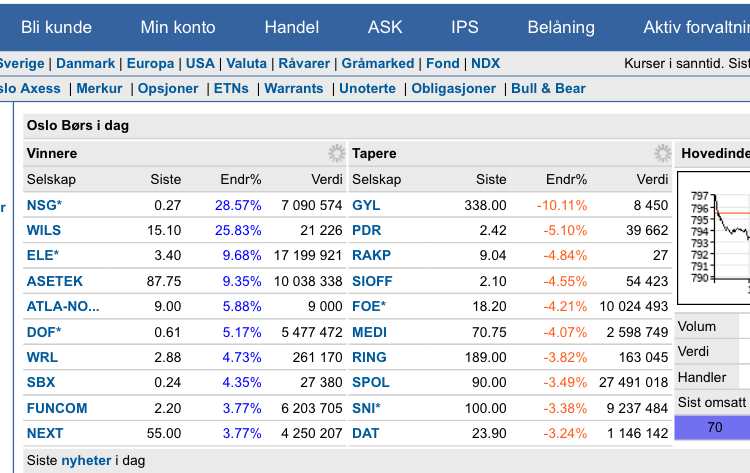Click the gear icon in Vinnere header
This screenshot has height=473, width=750.
tap(336, 153)
